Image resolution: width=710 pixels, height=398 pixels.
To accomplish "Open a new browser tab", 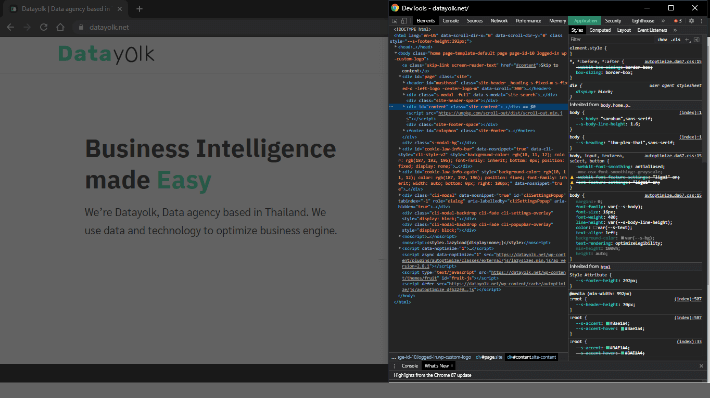I will 139,9.
